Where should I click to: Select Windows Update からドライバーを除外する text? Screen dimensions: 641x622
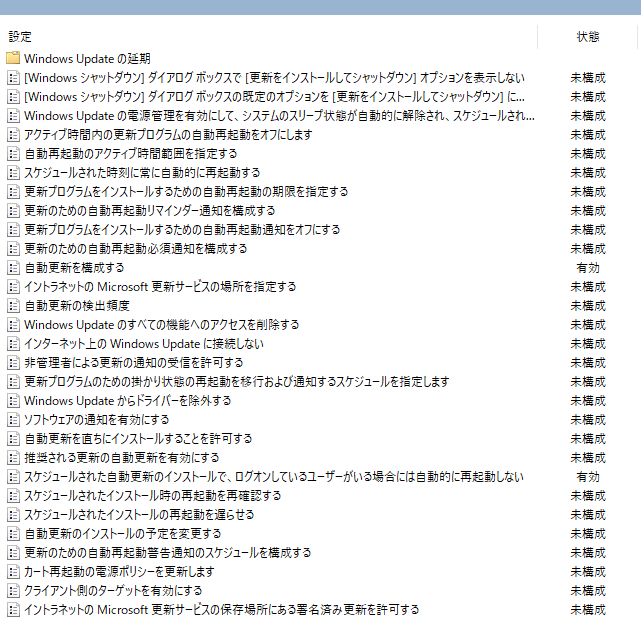[128, 400]
